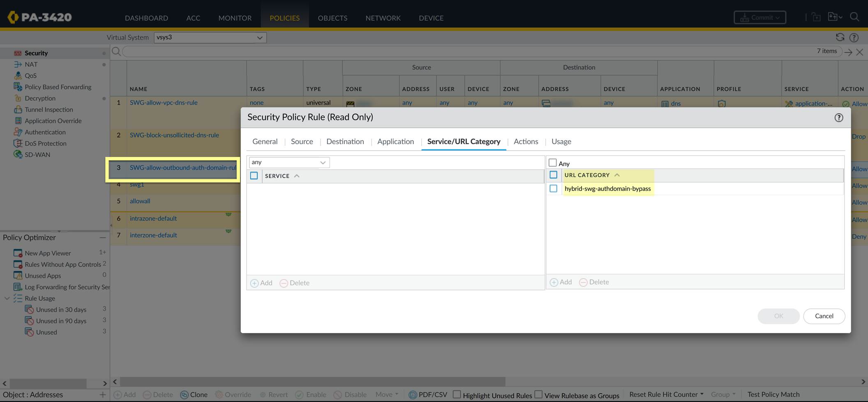Open the SD-WAN policy icon

click(x=18, y=154)
